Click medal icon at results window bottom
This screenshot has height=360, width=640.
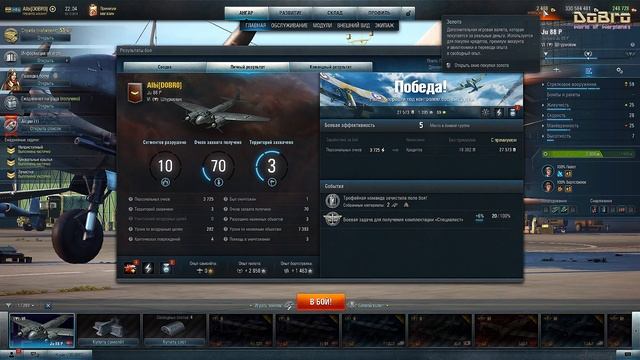click(166, 268)
